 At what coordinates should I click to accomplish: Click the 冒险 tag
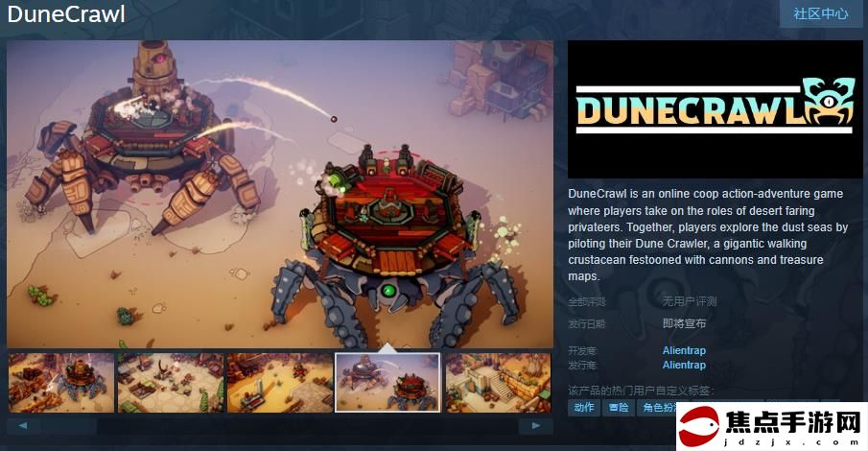[x=619, y=407]
